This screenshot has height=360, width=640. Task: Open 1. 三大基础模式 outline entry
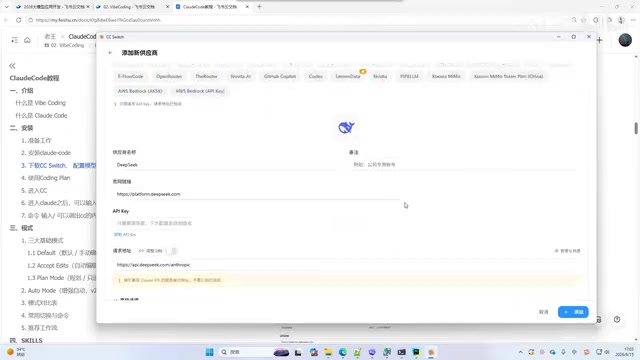point(42,240)
